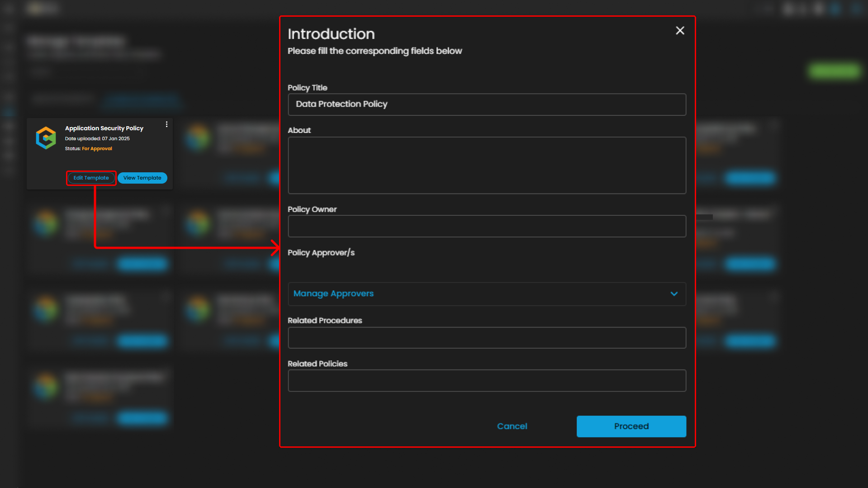Click the For Approval status text
The height and width of the screenshot is (488, 868).
click(x=97, y=148)
